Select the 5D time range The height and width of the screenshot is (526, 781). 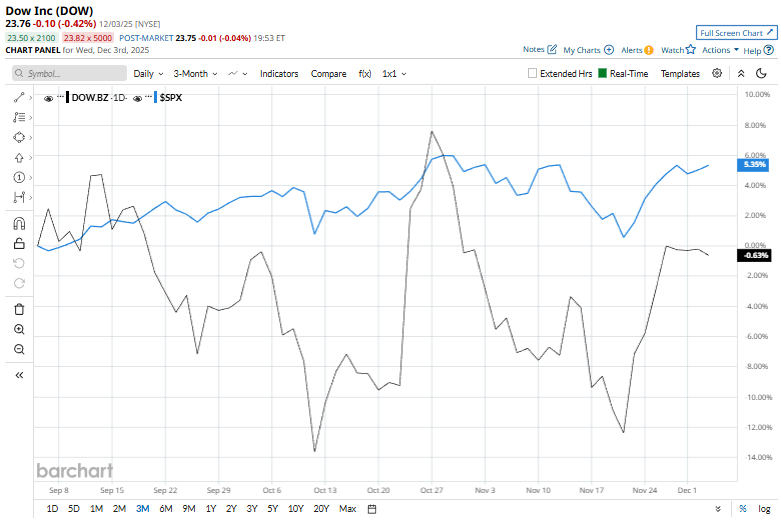(74, 509)
